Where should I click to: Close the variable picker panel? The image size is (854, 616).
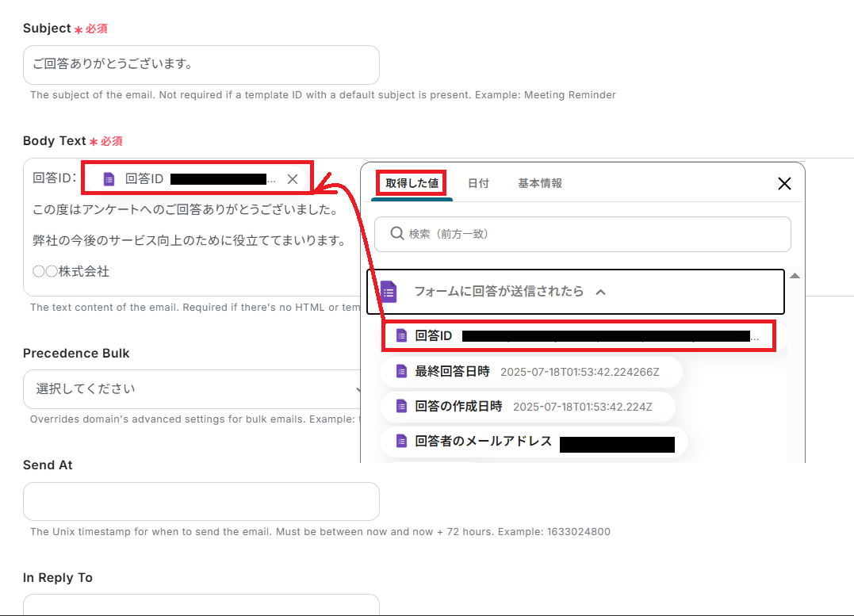pos(784,183)
